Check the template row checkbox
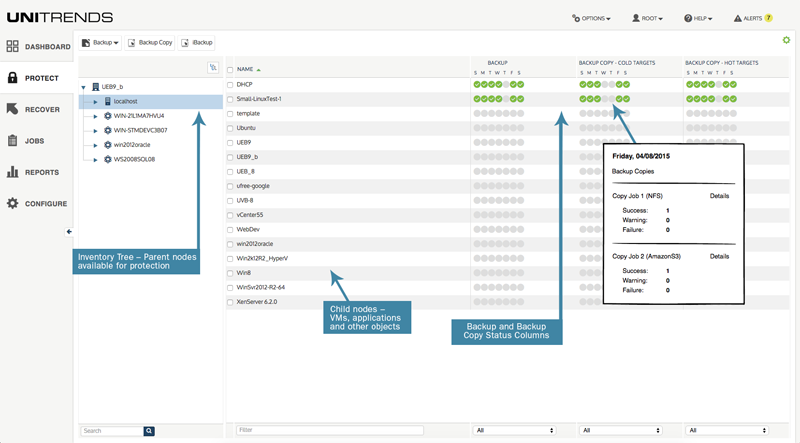 (x=230, y=114)
